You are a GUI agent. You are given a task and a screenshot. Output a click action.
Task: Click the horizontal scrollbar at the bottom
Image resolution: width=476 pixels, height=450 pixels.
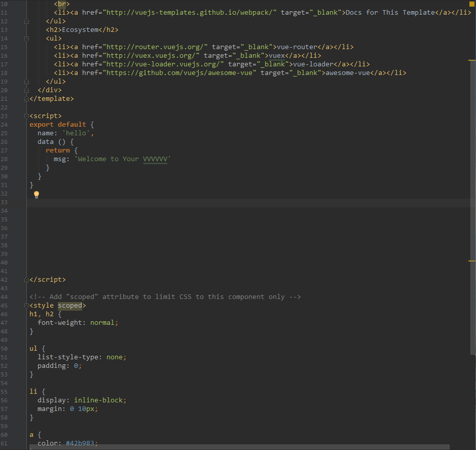pyautogui.click(x=239, y=447)
